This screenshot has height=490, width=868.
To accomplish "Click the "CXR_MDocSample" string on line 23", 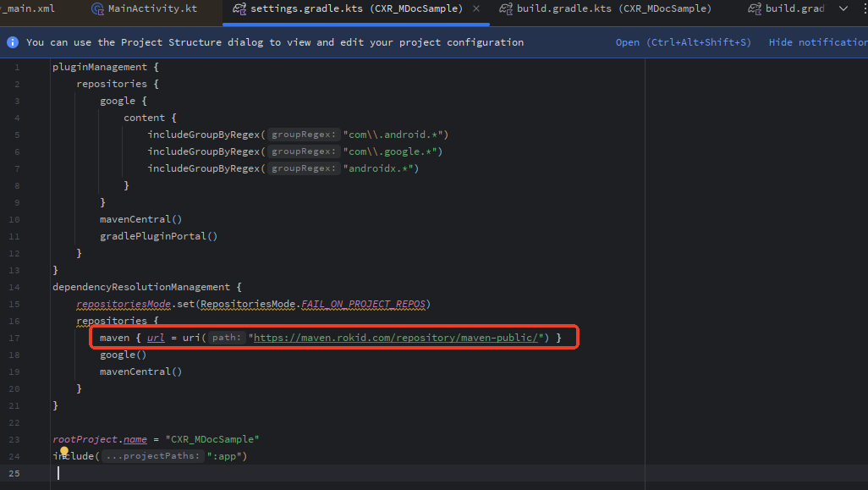I will [212, 439].
